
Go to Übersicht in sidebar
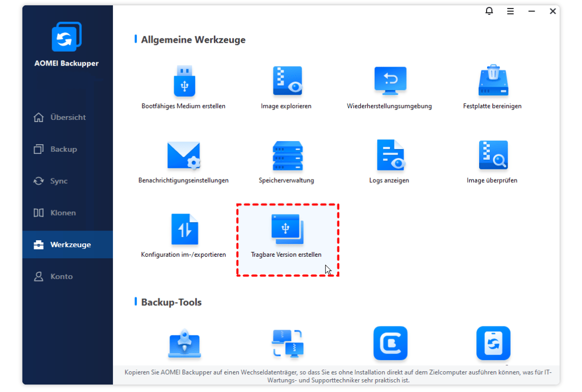tap(68, 117)
